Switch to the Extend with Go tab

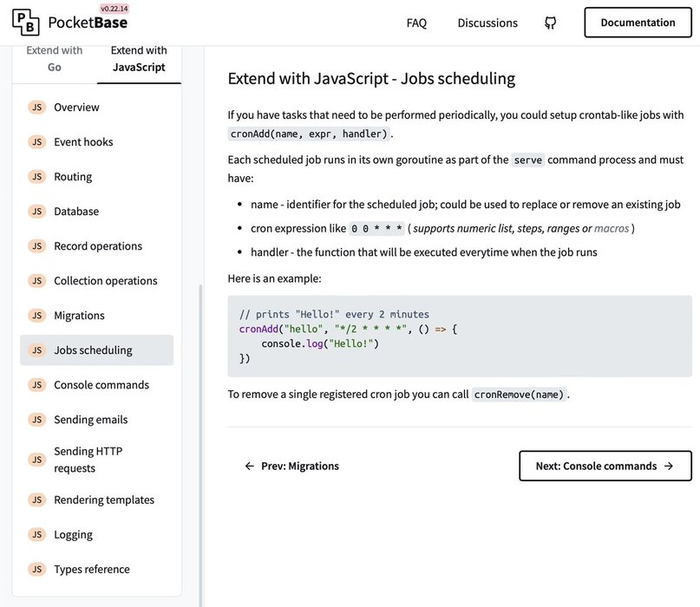coord(55,59)
